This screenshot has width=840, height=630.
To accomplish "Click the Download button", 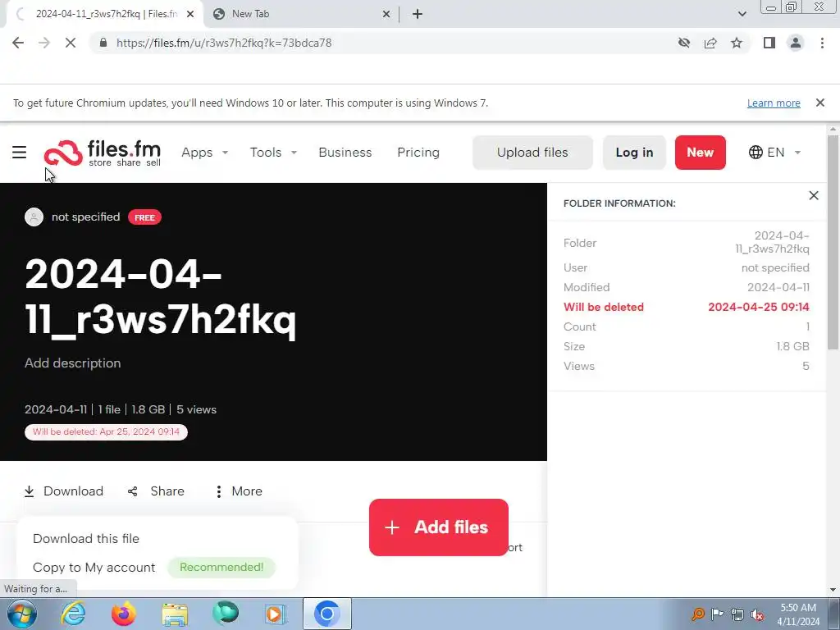I will pyautogui.click(x=64, y=491).
